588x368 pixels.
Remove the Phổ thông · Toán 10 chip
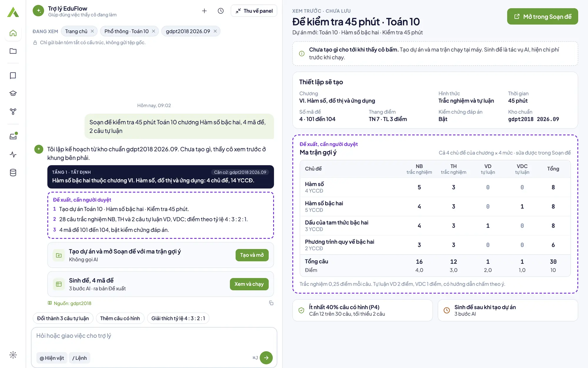(153, 31)
